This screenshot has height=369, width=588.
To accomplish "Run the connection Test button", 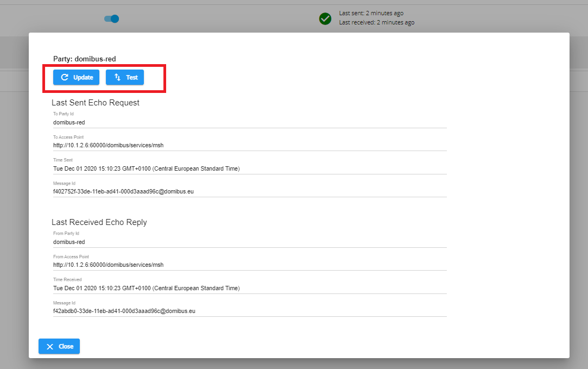I will pos(125,78).
